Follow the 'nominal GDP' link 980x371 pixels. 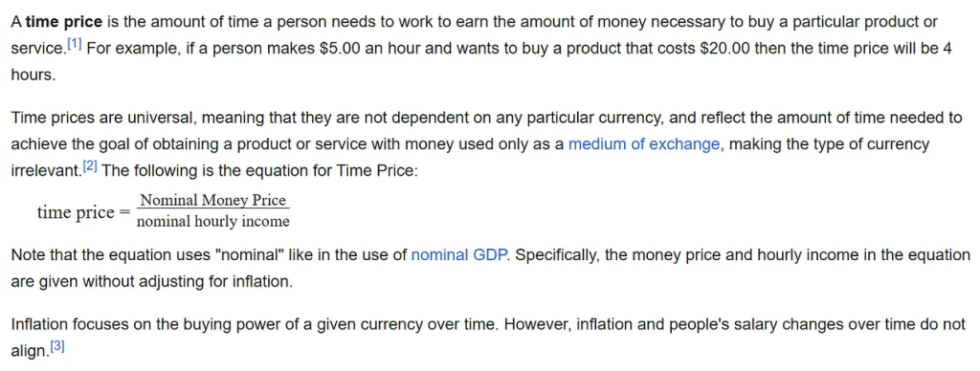pos(458,255)
